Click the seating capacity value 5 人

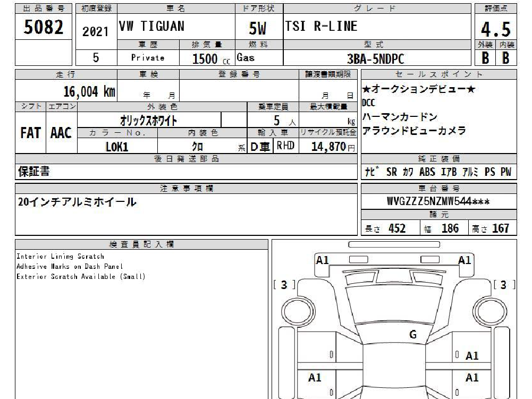click(285, 121)
